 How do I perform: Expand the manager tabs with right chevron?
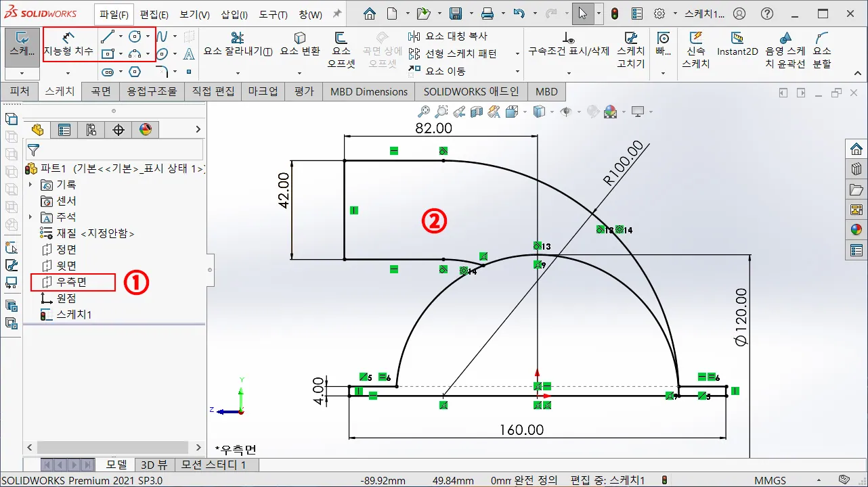(198, 129)
